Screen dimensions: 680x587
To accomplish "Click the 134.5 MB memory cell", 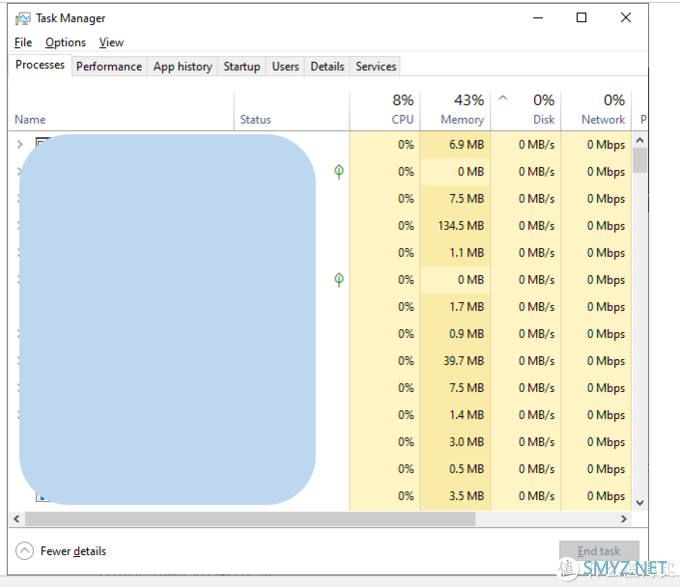I will coord(455,226).
